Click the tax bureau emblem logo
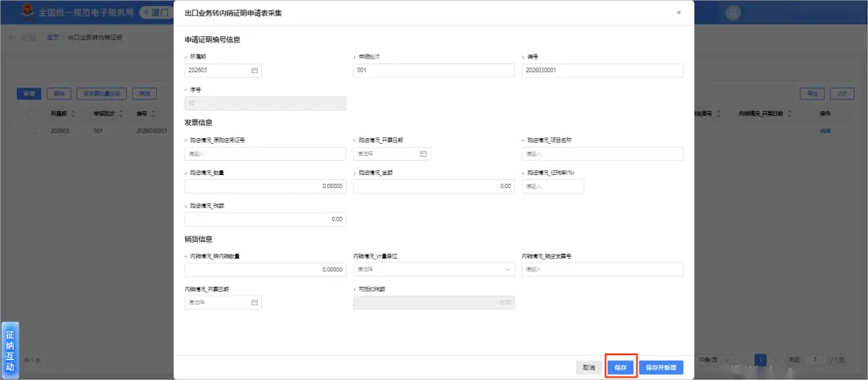Viewport: 868px width, 380px height. [x=27, y=11]
